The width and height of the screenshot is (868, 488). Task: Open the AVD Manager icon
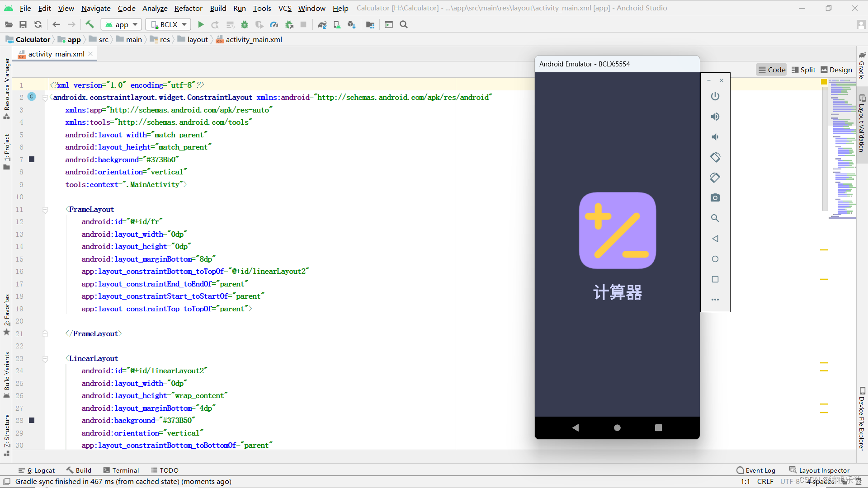337,24
